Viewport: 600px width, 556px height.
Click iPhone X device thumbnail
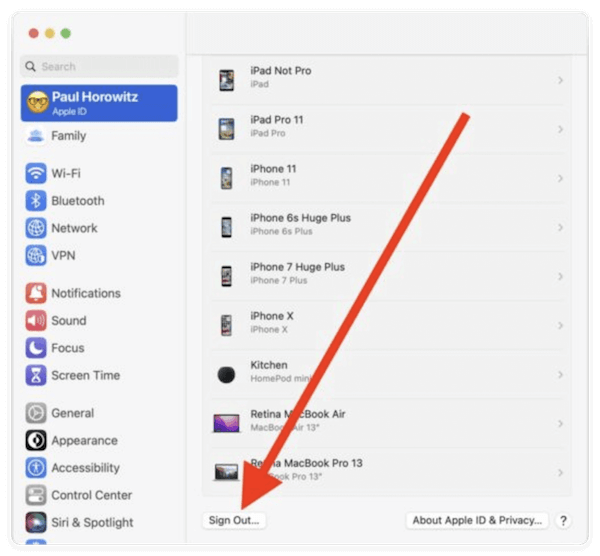[227, 325]
